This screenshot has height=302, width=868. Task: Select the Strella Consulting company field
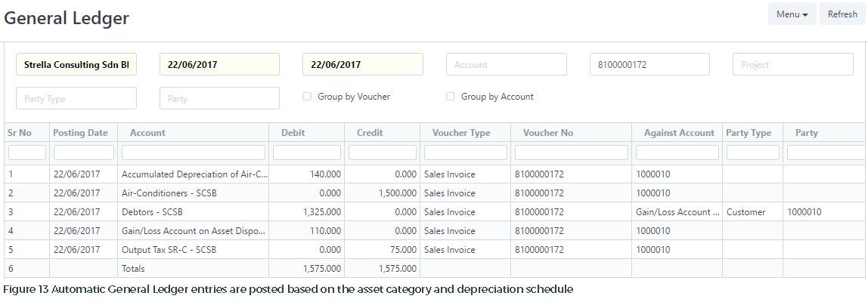click(76, 65)
